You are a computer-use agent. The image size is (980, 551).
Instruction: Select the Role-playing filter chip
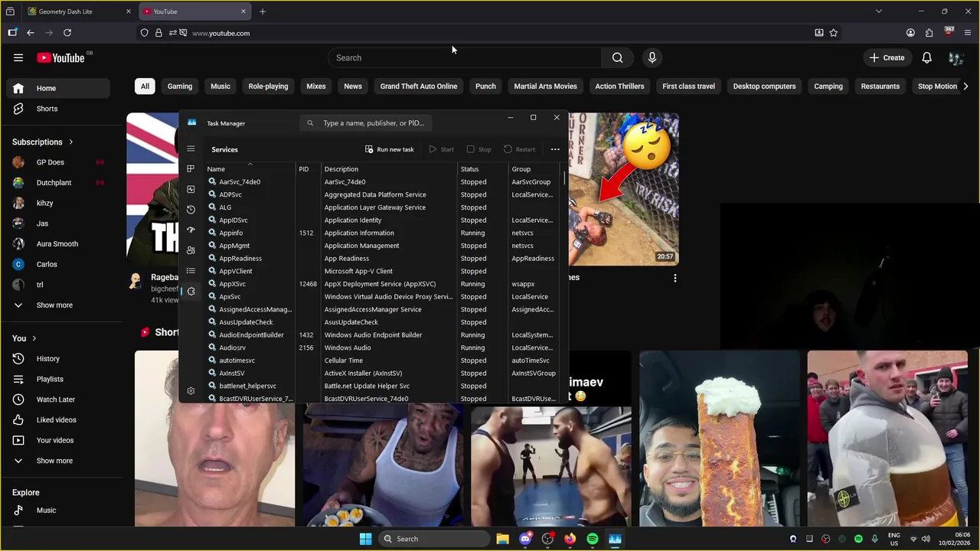(x=268, y=86)
